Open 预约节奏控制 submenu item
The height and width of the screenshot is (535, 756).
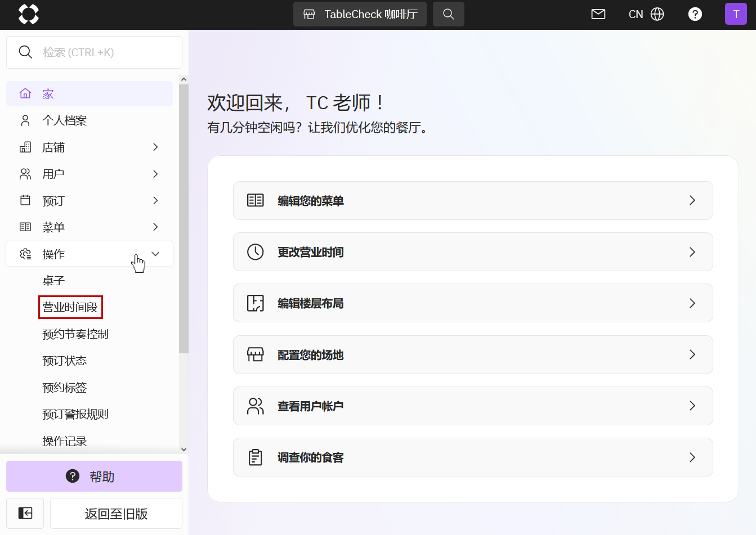75,334
